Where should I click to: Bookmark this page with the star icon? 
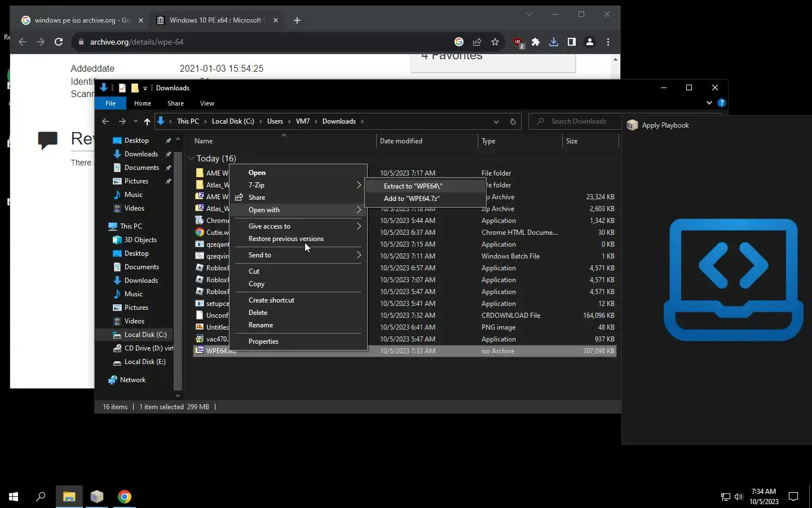click(495, 42)
